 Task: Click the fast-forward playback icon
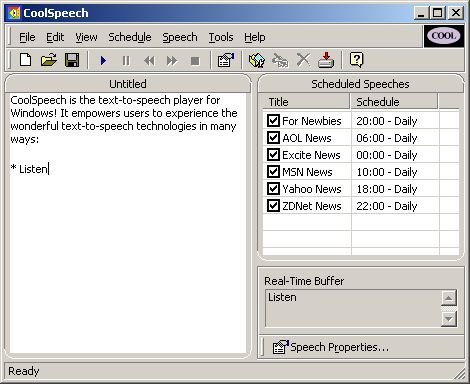172,61
